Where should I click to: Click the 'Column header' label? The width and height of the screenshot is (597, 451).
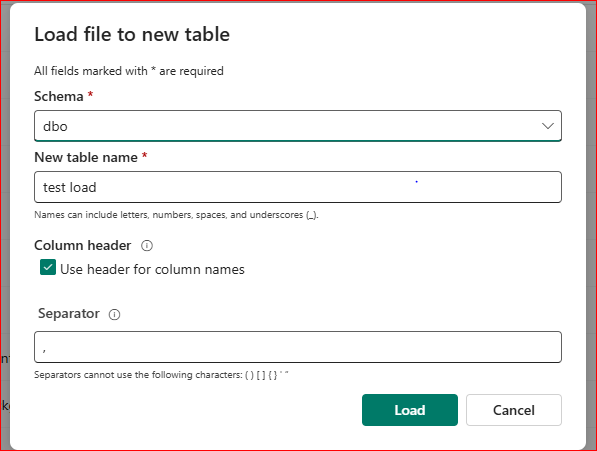click(83, 245)
